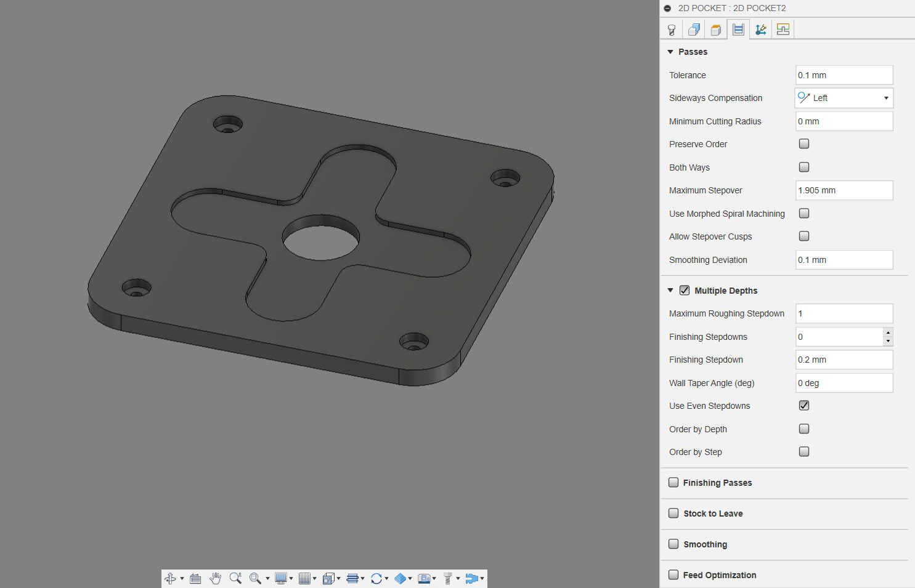Viewport: 915px width, 588px height.
Task: Click the Minimum Cutting Radius field
Action: (844, 121)
